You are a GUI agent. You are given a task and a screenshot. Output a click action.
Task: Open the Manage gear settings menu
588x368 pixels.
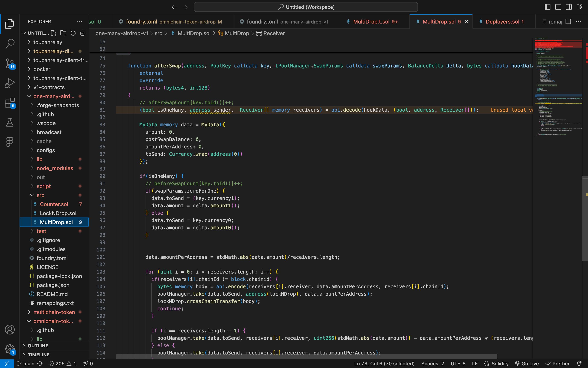pos(10,349)
